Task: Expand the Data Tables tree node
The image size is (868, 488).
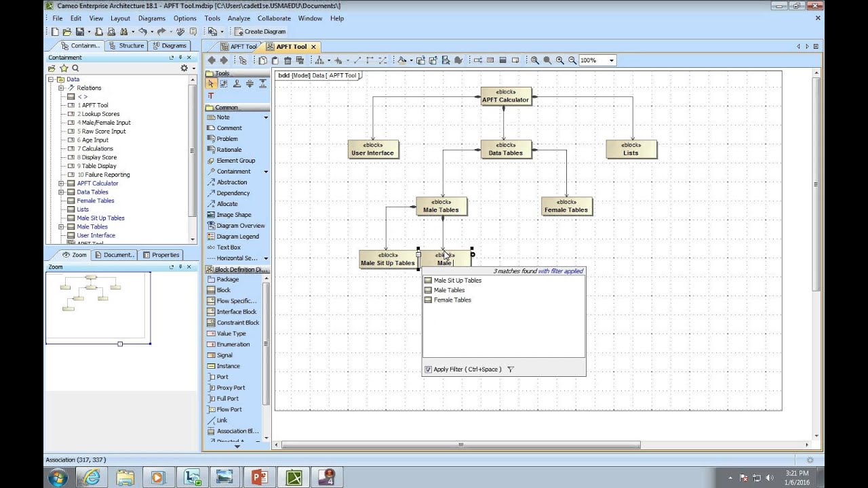Action: pos(61,192)
